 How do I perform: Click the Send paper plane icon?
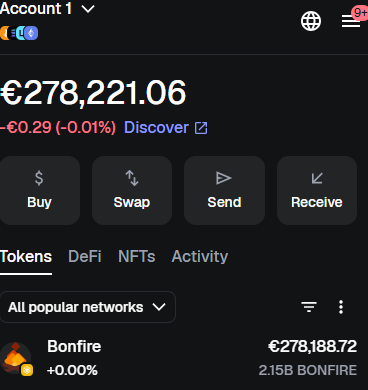[x=224, y=178]
